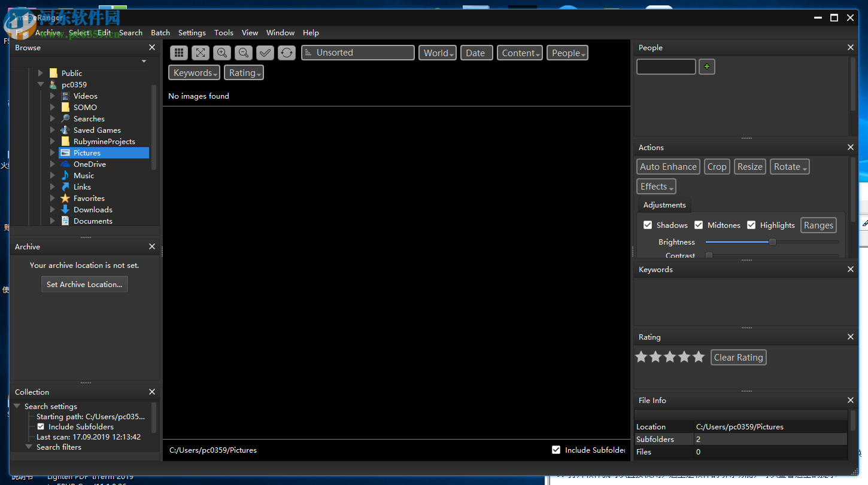868x485 pixels.
Task: Click the checkmark approve icon
Action: click(265, 53)
